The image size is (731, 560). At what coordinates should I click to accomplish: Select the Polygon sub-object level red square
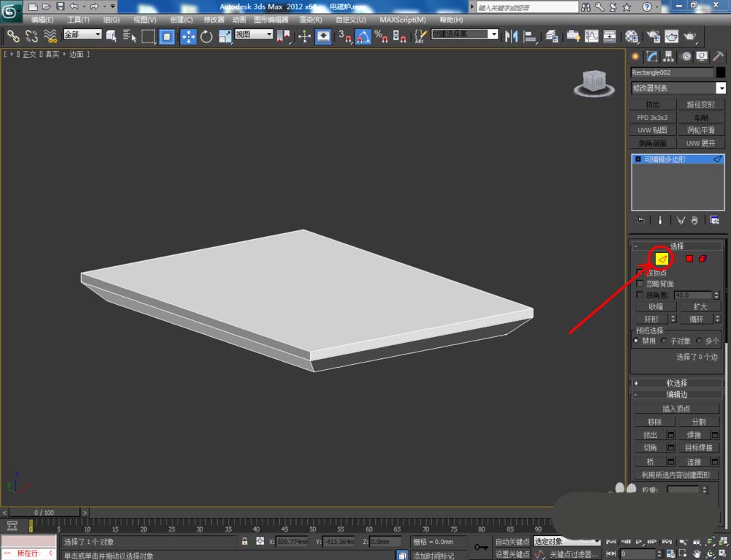coord(689,258)
